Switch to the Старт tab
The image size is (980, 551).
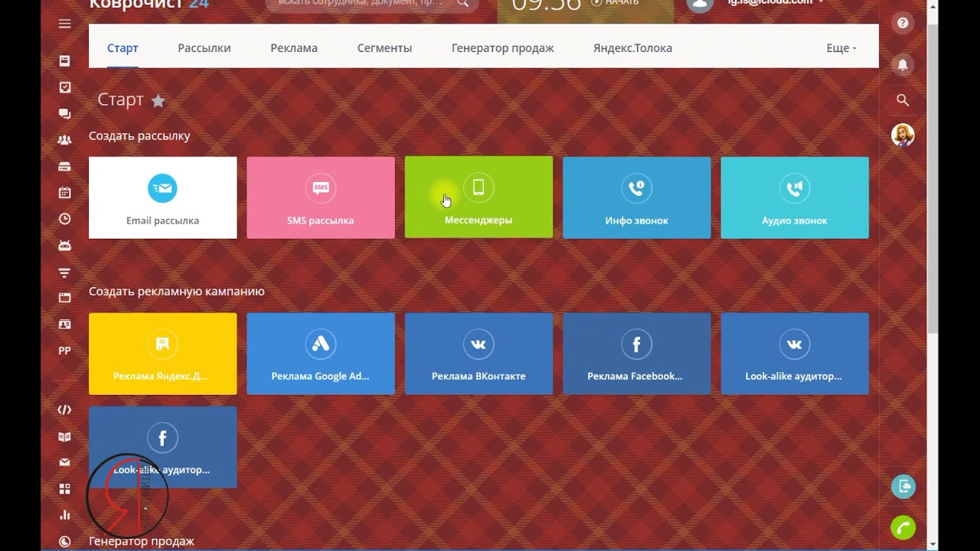click(122, 47)
